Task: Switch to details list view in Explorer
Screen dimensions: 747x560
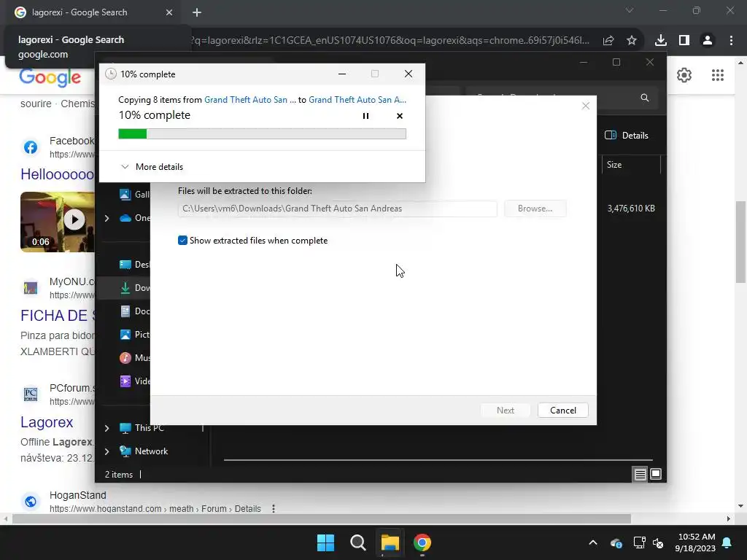Action: [x=640, y=474]
